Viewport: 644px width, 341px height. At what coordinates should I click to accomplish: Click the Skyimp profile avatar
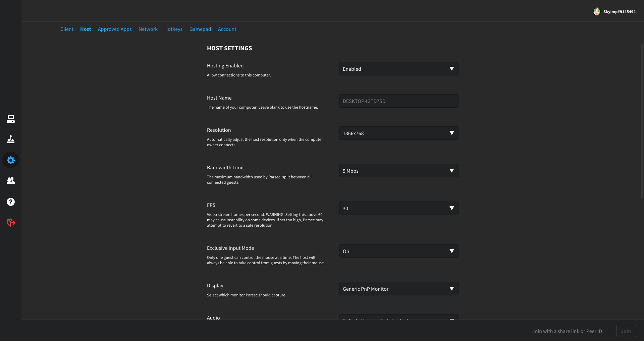point(597,11)
